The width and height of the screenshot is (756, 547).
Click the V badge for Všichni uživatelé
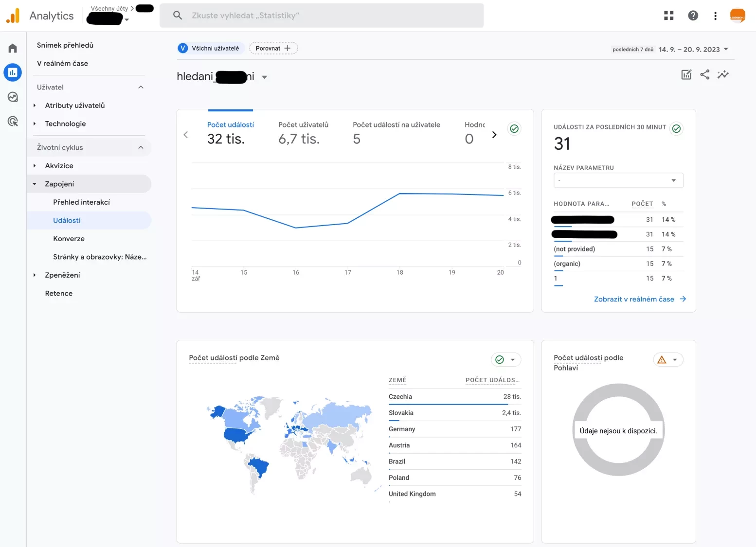click(x=183, y=48)
